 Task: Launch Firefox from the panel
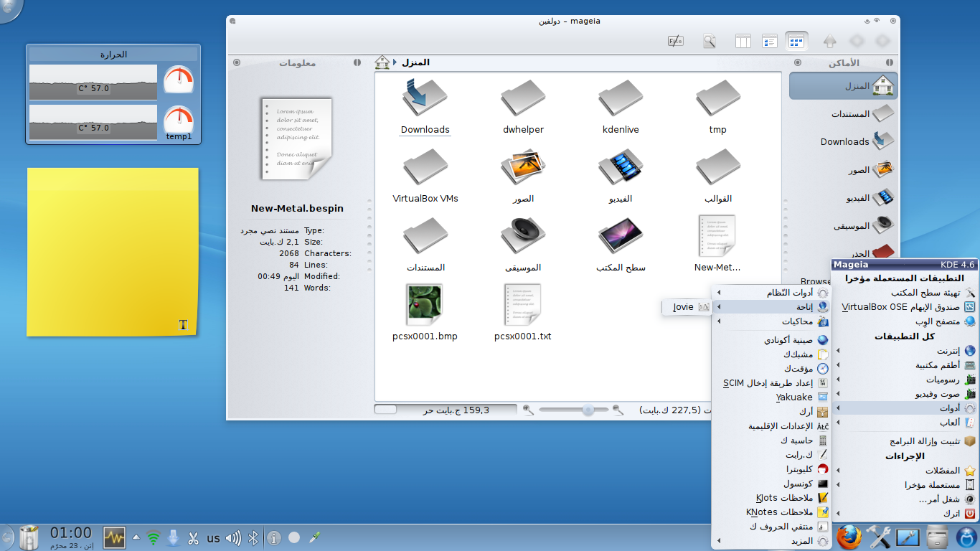(x=849, y=537)
